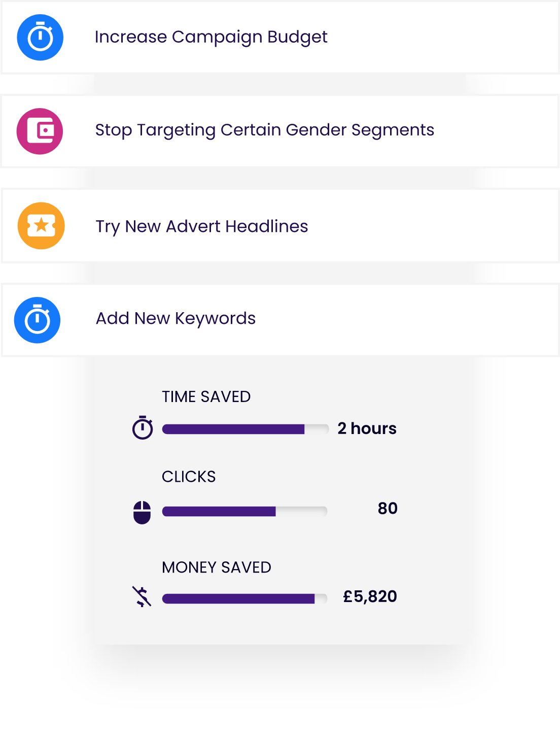Click the Time Saved progress bar
This screenshot has width=560, height=732.
click(x=243, y=429)
